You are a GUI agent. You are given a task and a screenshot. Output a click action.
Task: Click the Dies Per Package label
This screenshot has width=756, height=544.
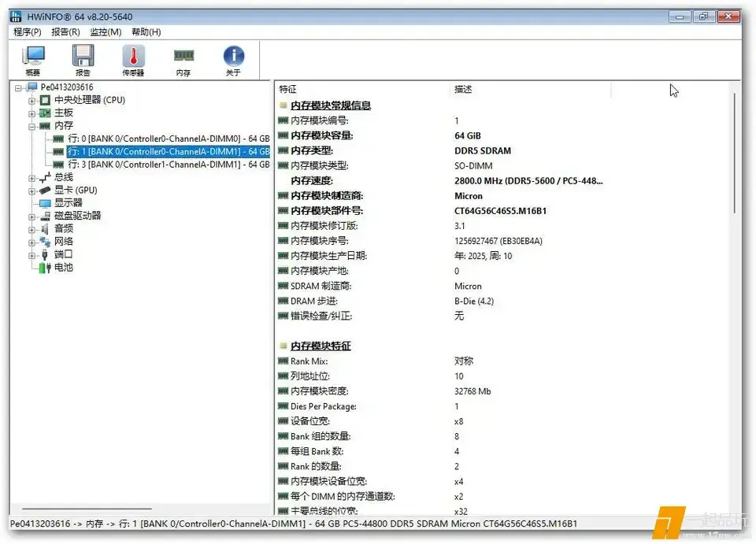point(323,406)
